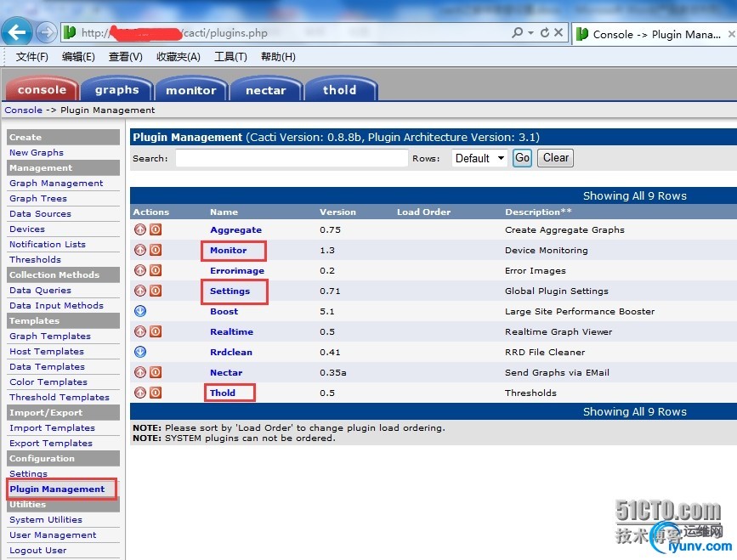
Task: Switch to the graphs tab
Action: [117, 89]
